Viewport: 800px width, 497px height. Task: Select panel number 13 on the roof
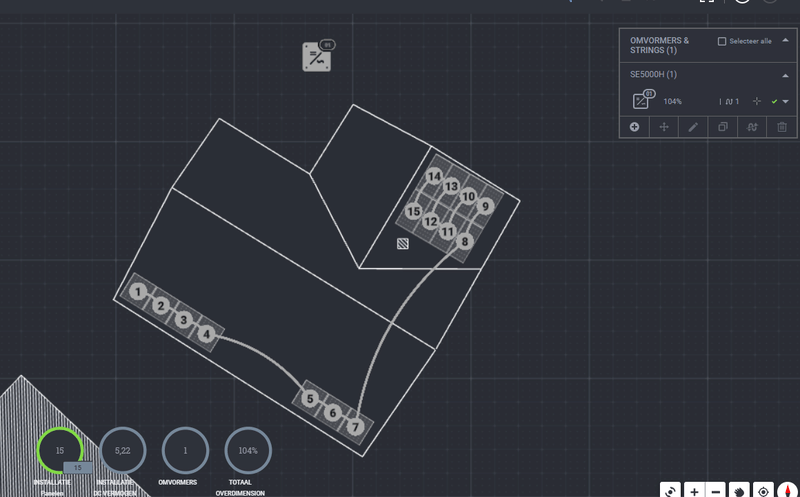(x=451, y=186)
